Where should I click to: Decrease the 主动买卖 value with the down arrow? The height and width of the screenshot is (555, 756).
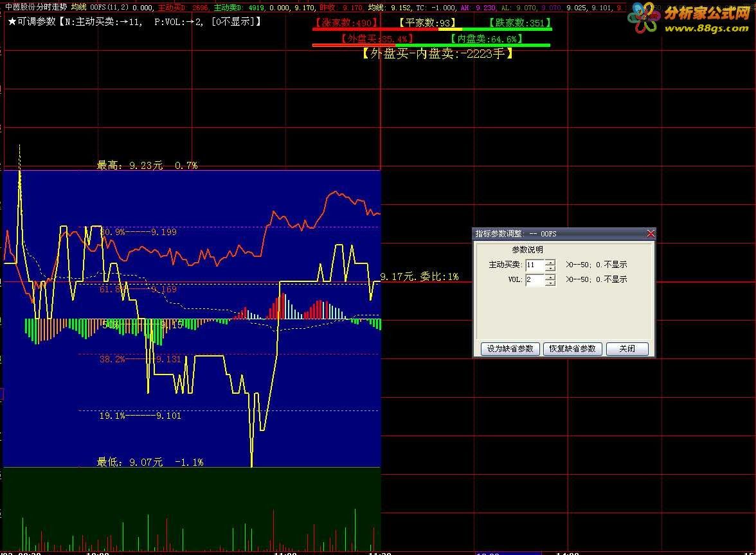pos(550,269)
